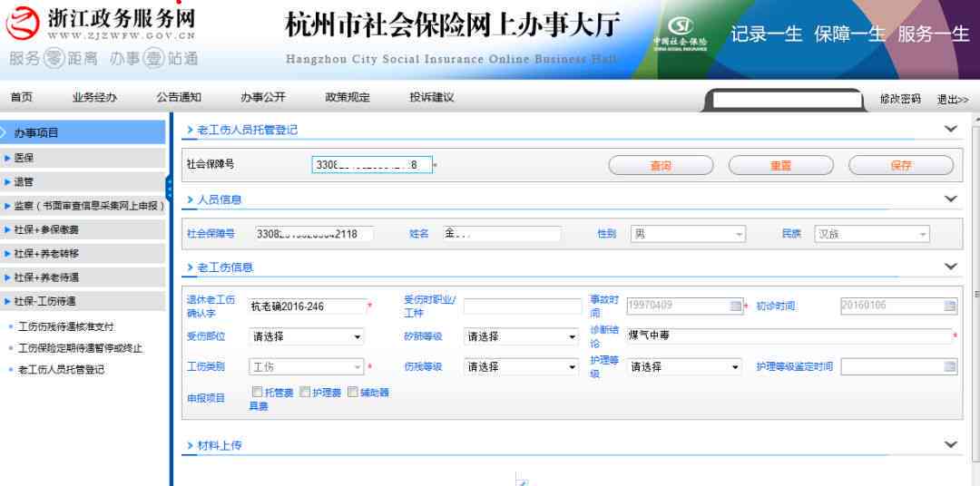Tick the 辅助器具费 checkbox
This screenshot has width=980, height=486.
click(x=352, y=392)
